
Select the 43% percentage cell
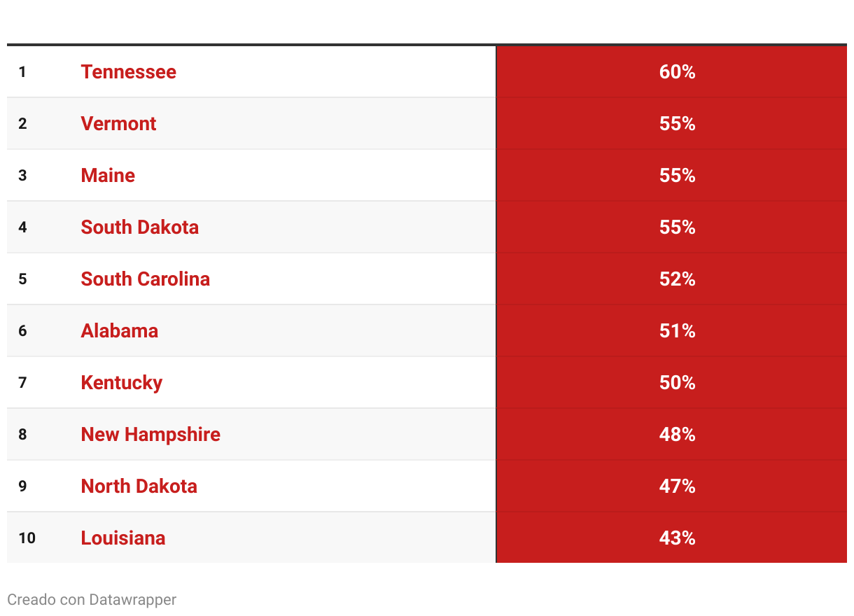(x=677, y=538)
